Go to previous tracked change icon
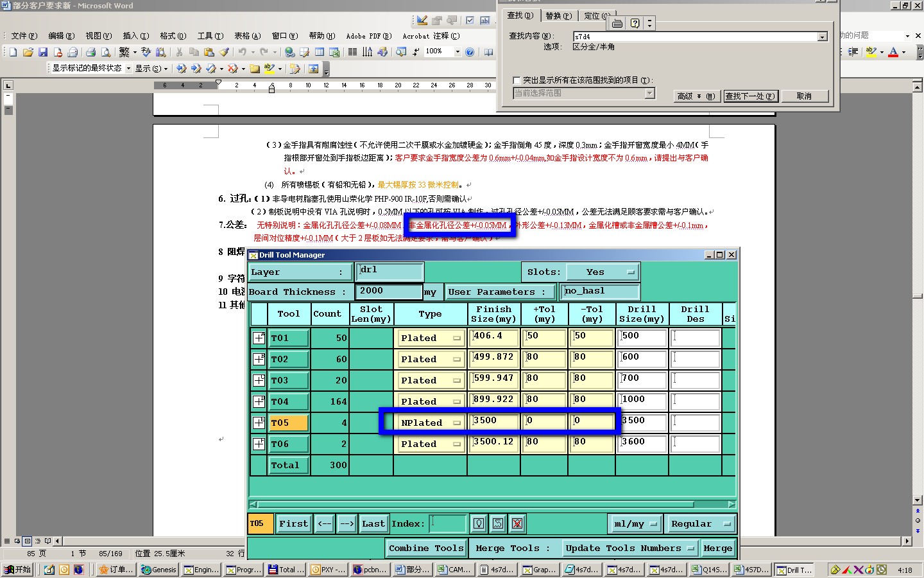Screen dimensions: 924x578 point(182,68)
